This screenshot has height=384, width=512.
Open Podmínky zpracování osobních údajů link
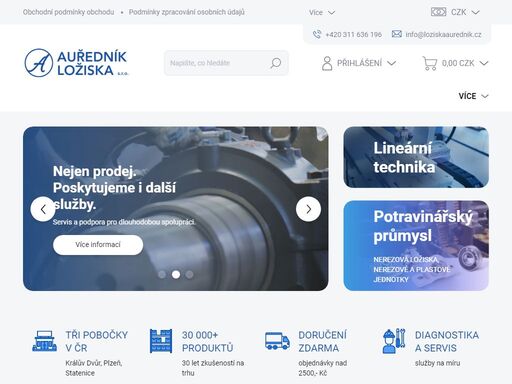click(187, 12)
